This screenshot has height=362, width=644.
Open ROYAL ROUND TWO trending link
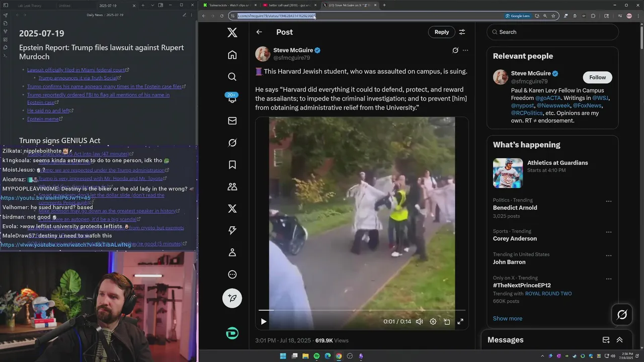[x=548, y=294]
